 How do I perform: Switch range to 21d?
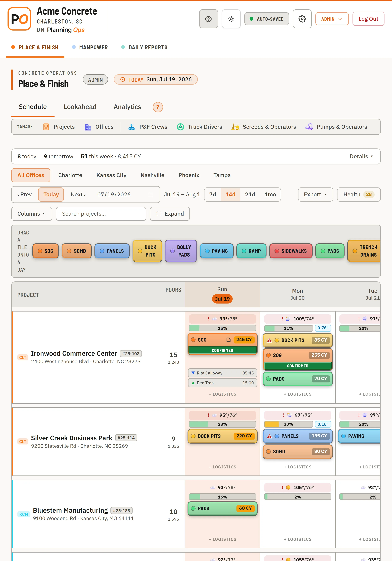tap(250, 195)
